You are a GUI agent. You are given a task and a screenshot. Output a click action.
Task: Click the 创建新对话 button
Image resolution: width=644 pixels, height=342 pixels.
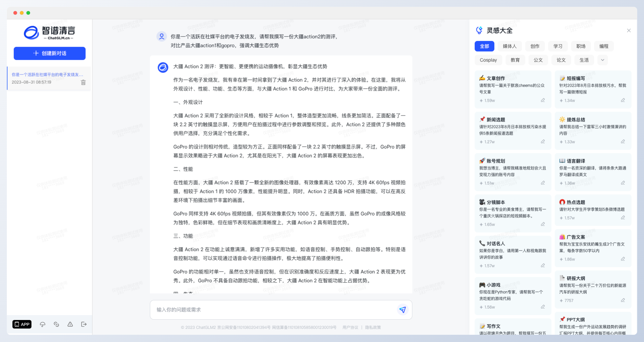(50, 53)
